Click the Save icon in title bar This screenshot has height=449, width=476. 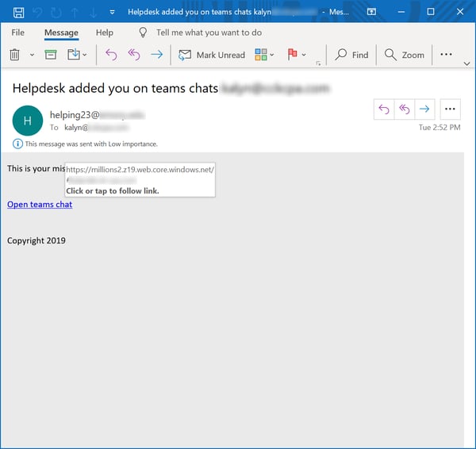tap(17, 12)
